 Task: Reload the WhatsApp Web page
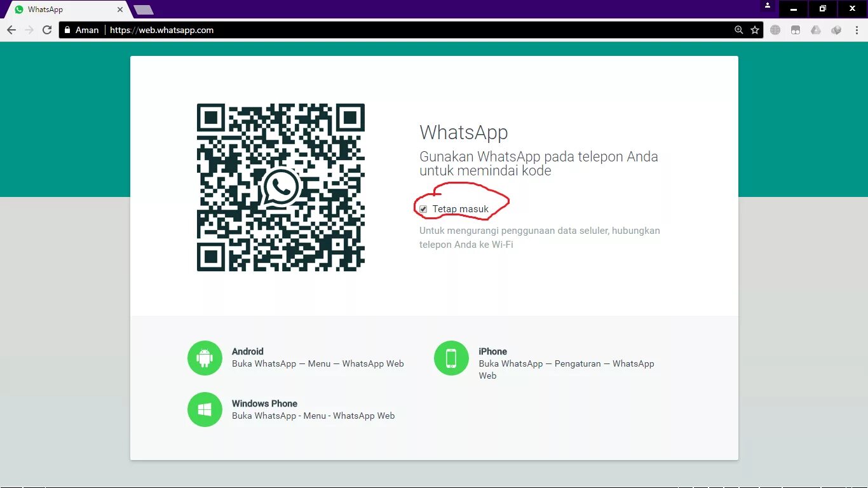click(47, 30)
